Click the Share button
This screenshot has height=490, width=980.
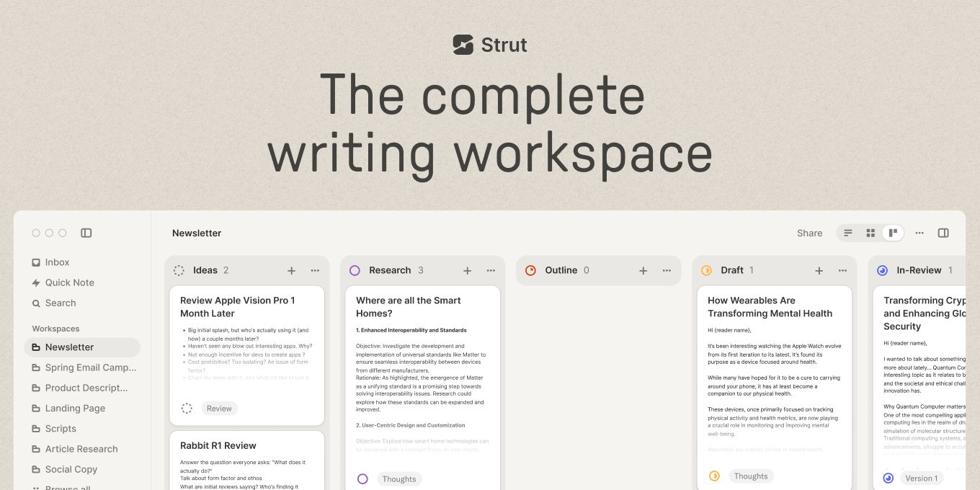pyautogui.click(x=809, y=233)
